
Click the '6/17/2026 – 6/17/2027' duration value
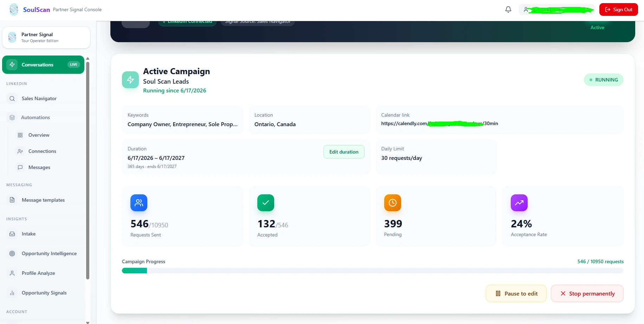(156, 158)
